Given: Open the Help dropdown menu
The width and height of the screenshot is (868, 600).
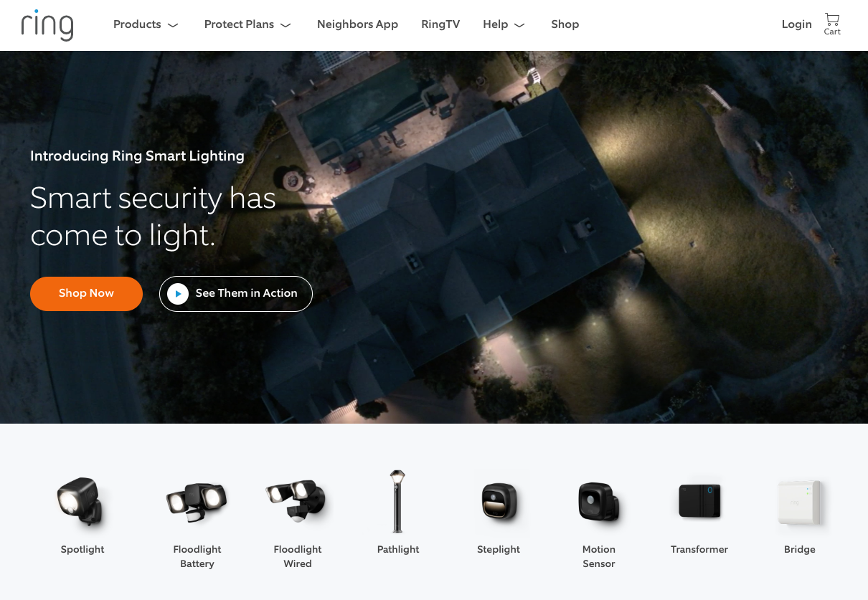Looking at the screenshot, I should pyautogui.click(x=504, y=24).
